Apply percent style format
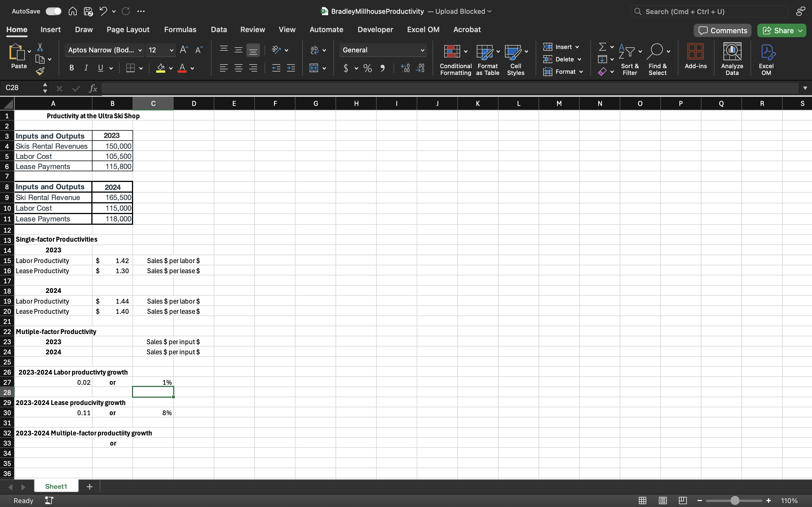The image size is (812, 507). (x=367, y=68)
